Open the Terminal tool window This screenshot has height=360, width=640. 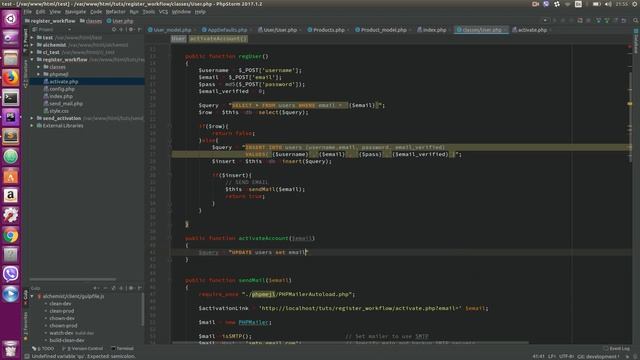[x=122, y=349]
